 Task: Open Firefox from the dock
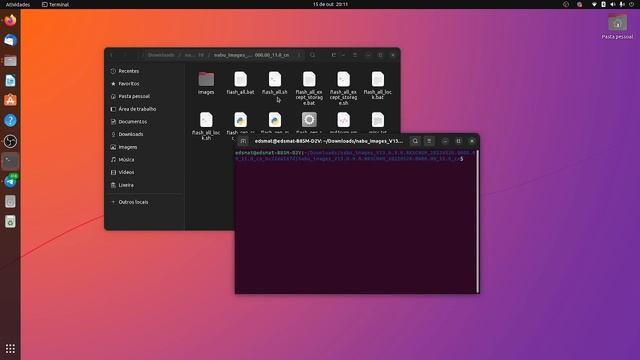10,20
